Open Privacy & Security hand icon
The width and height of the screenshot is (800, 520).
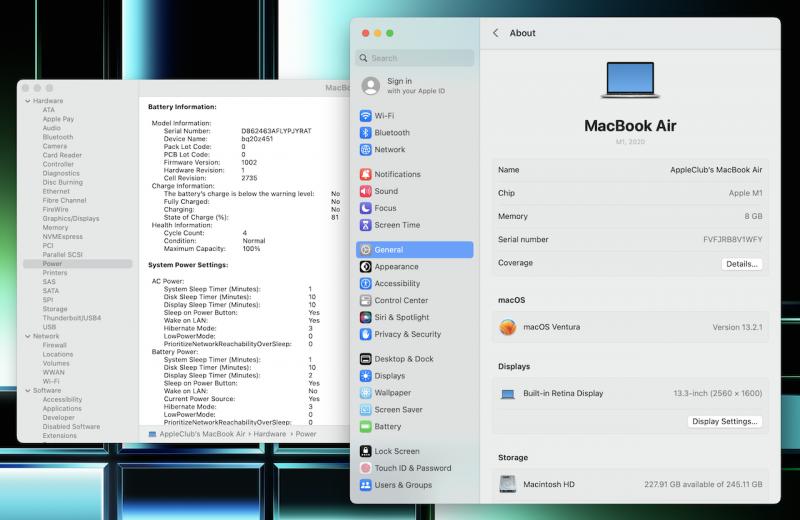[x=365, y=334]
